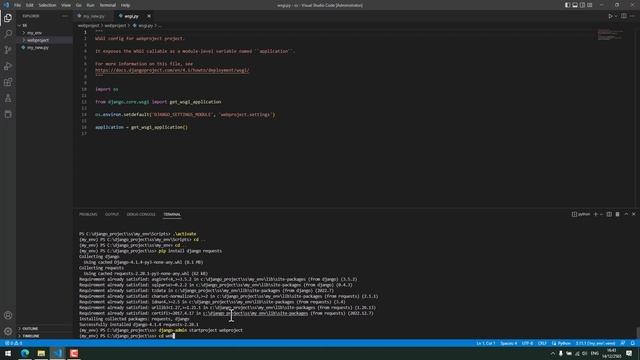Screen dimensions: 640x360
Task: Open the Edit menu
Action: click(29, 5)
